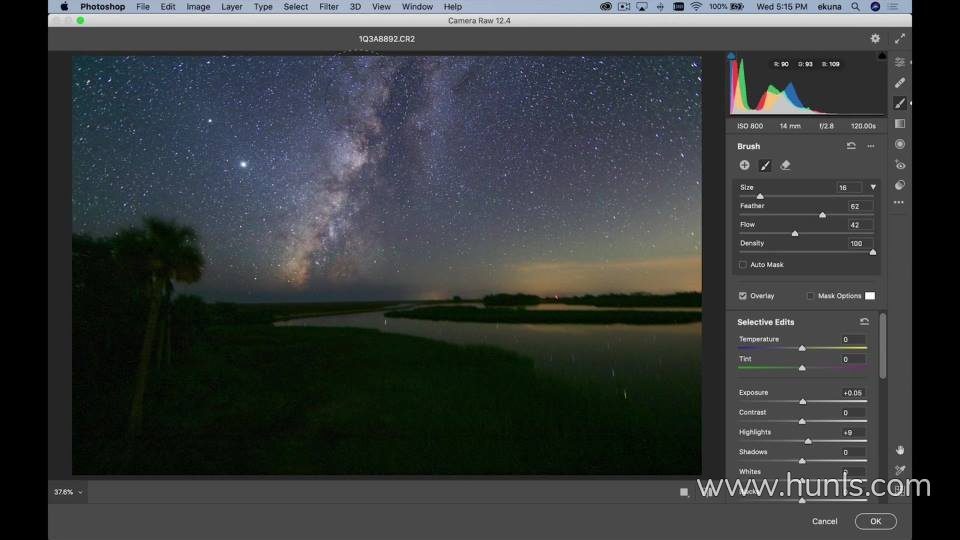
Task: Reset the Brush panel settings
Action: click(851, 146)
